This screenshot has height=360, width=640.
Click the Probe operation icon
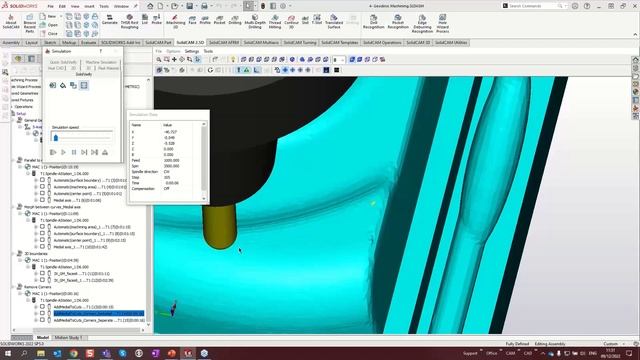coord(157,20)
